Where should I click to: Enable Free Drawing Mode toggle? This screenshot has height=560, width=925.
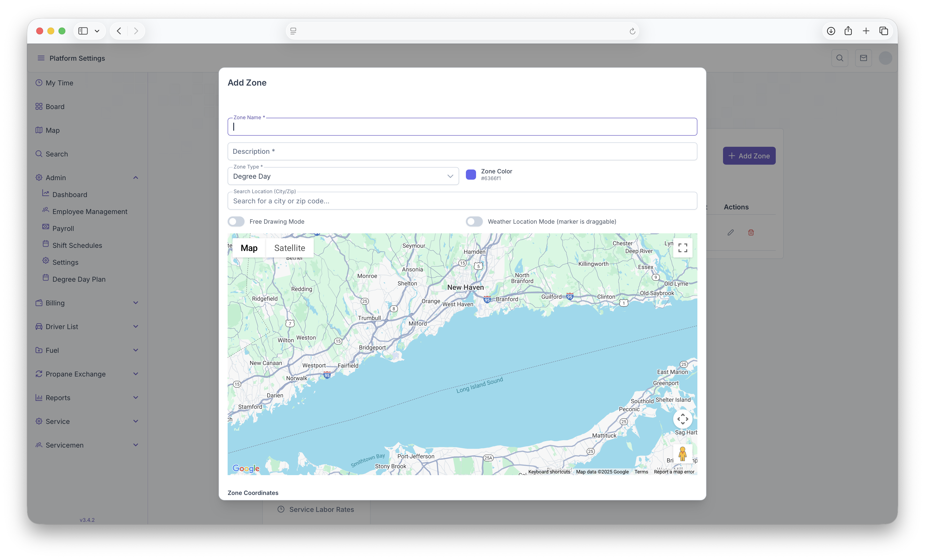[236, 221]
